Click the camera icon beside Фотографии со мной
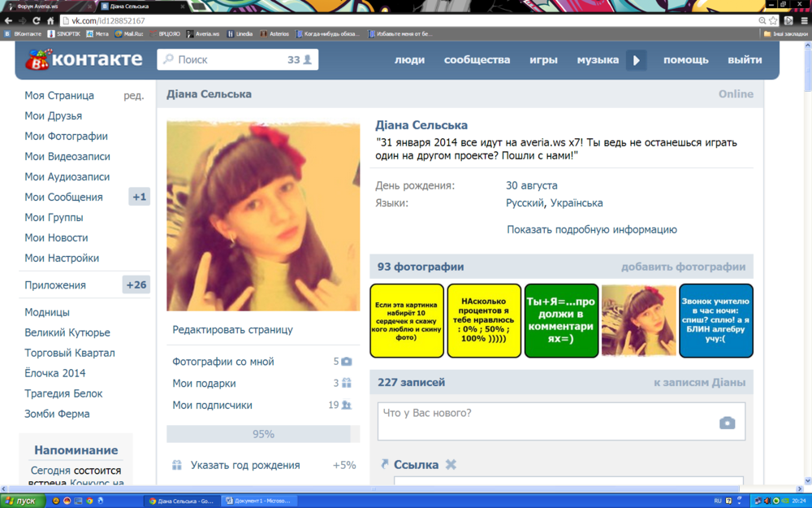 pyautogui.click(x=347, y=363)
